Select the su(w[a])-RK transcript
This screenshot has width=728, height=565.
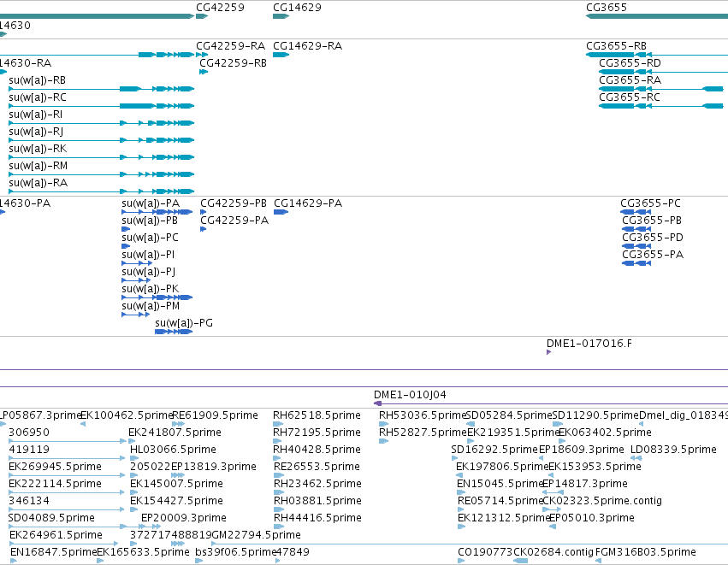[38, 149]
